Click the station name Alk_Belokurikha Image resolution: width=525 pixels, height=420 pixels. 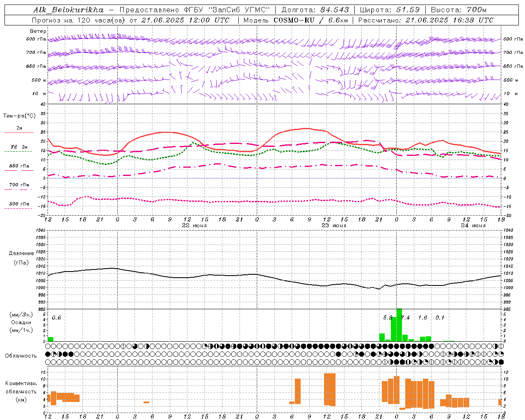[68, 10]
